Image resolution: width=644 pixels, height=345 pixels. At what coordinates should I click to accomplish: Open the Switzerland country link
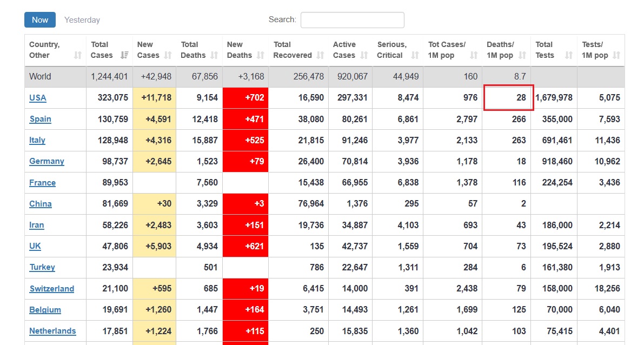coord(52,289)
